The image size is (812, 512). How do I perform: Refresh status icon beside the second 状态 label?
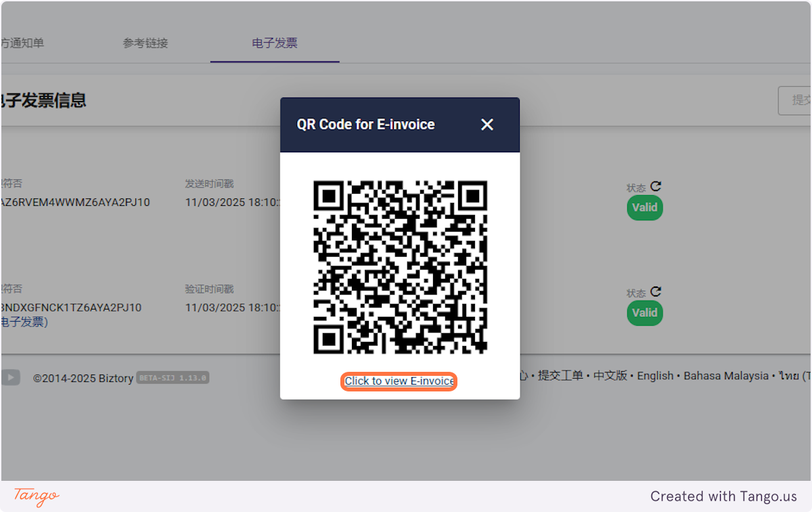pos(656,292)
